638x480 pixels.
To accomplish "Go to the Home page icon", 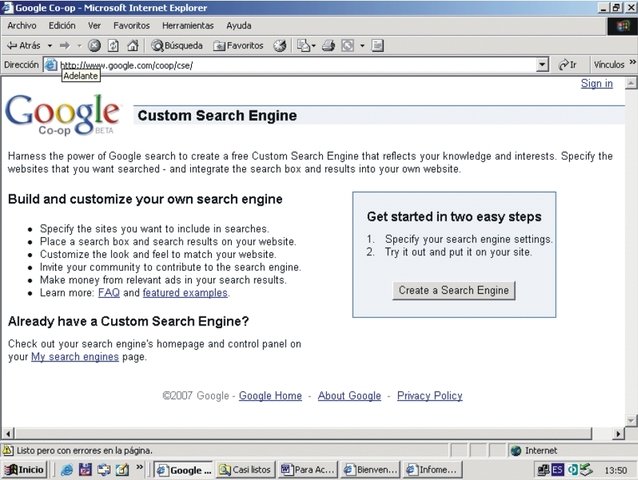I will [133, 46].
